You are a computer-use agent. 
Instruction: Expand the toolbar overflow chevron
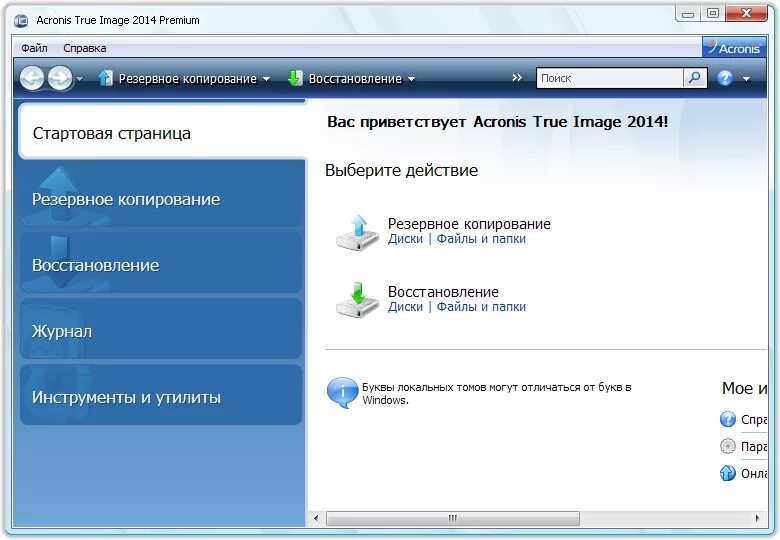[x=517, y=78]
